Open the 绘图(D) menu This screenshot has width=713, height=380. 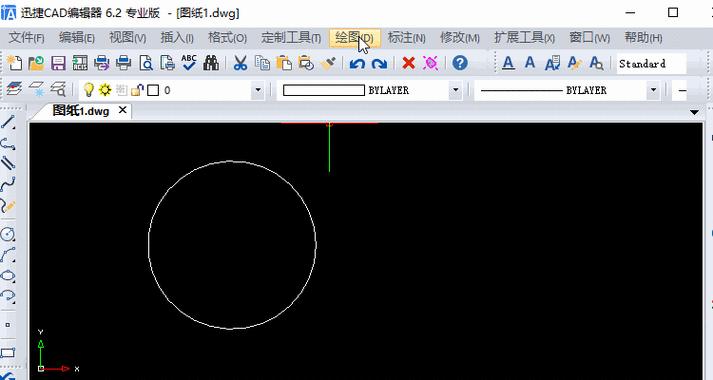click(354, 38)
